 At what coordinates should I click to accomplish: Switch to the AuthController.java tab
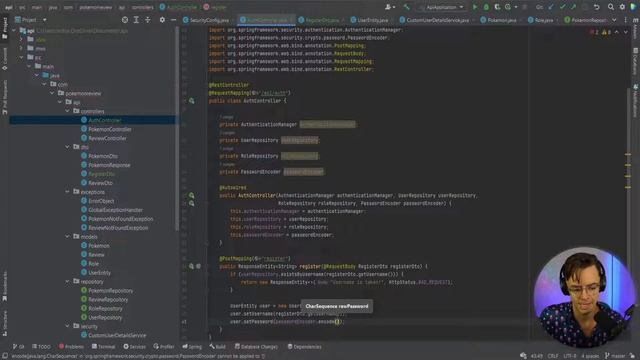[x=266, y=20]
